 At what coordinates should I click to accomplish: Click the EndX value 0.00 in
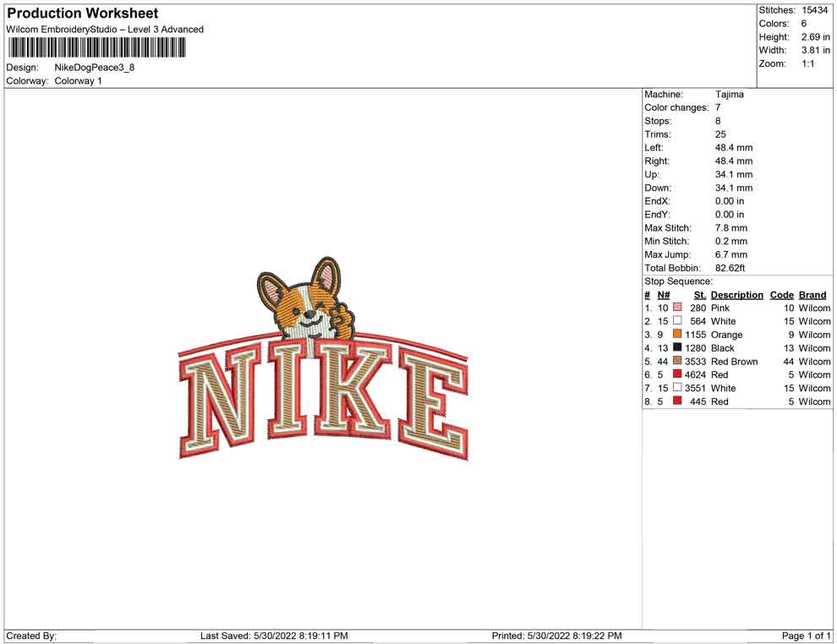coord(730,201)
